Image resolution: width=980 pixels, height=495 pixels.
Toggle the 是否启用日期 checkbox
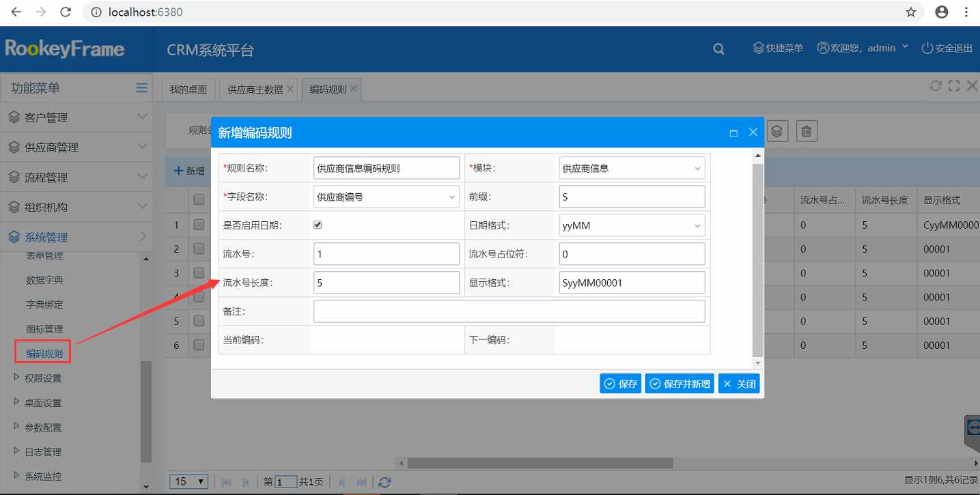(318, 225)
